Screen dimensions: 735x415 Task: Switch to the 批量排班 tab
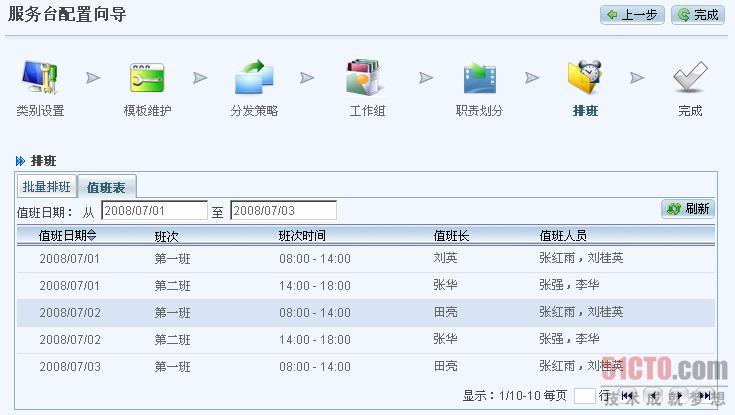pos(46,187)
